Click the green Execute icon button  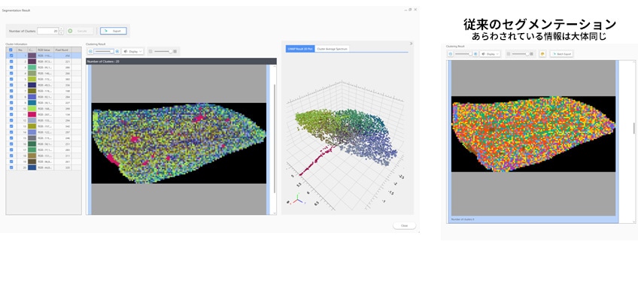(70, 31)
